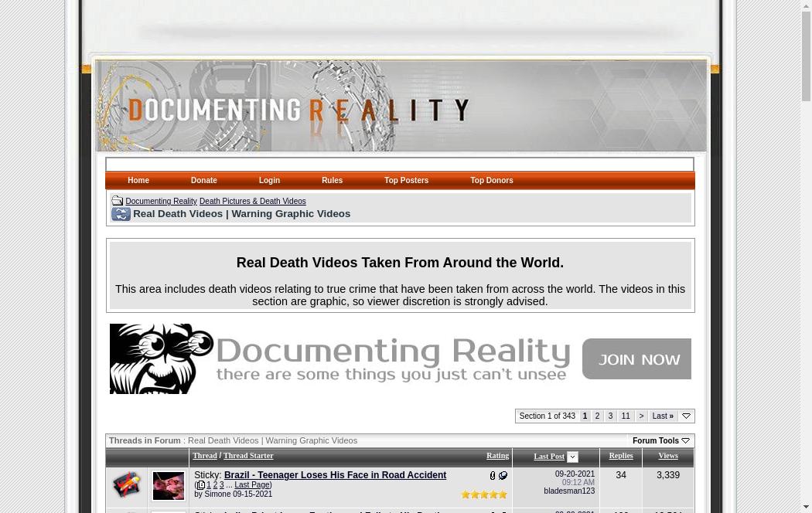Open Death Pictures & Death Videos breadcrumb link
The height and width of the screenshot is (513, 812).
252,202
